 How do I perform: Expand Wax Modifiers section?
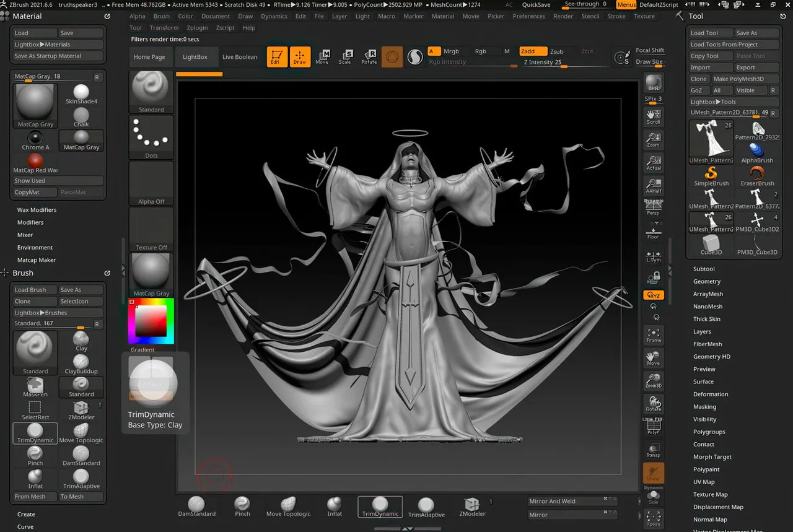point(37,210)
